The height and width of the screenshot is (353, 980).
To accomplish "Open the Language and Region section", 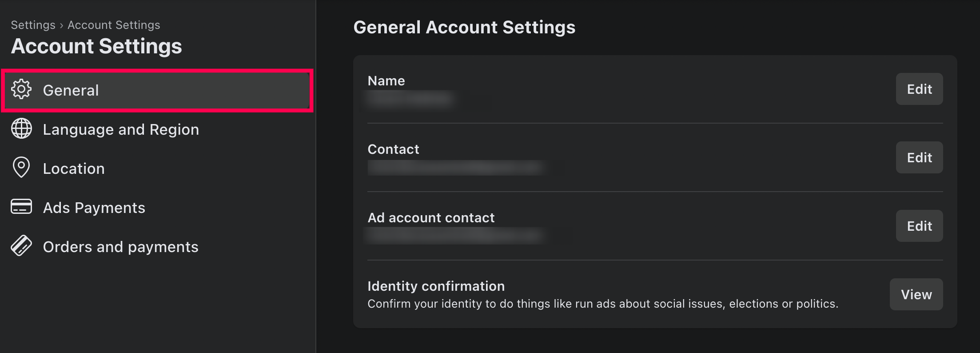I will click(121, 129).
